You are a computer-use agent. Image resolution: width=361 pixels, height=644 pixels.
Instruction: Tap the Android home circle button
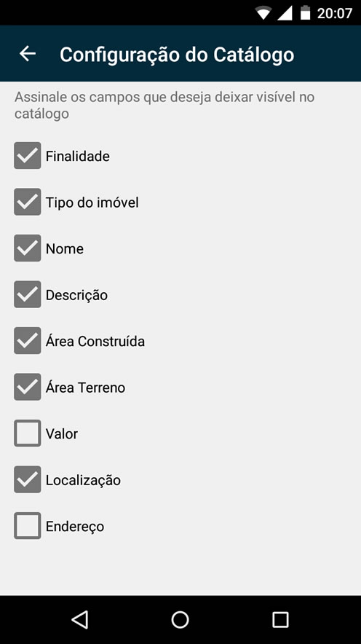(180, 619)
